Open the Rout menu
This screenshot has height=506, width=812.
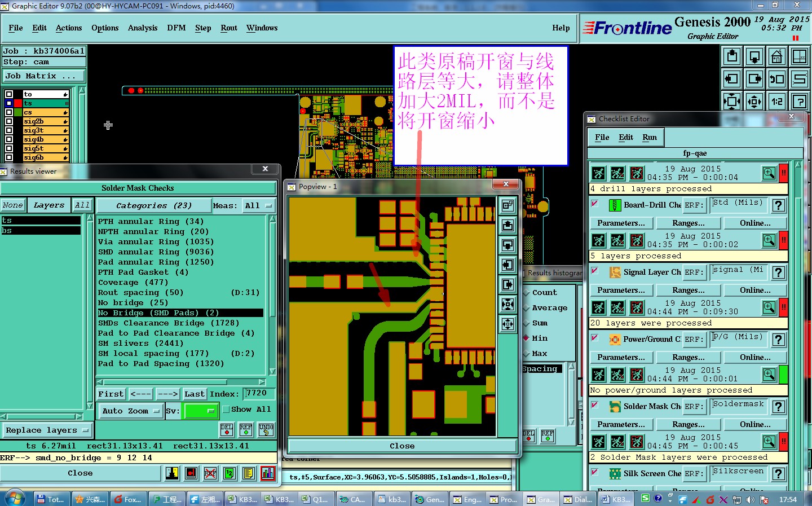[229, 28]
